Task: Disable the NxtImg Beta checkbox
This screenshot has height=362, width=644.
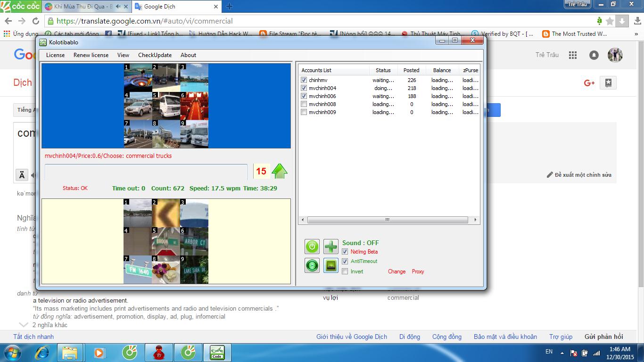Action: pyautogui.click(x=345, y=252)
